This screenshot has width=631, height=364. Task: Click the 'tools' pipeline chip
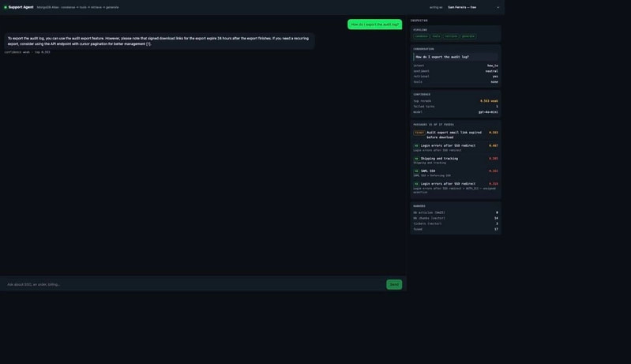[x=436, y=36]
